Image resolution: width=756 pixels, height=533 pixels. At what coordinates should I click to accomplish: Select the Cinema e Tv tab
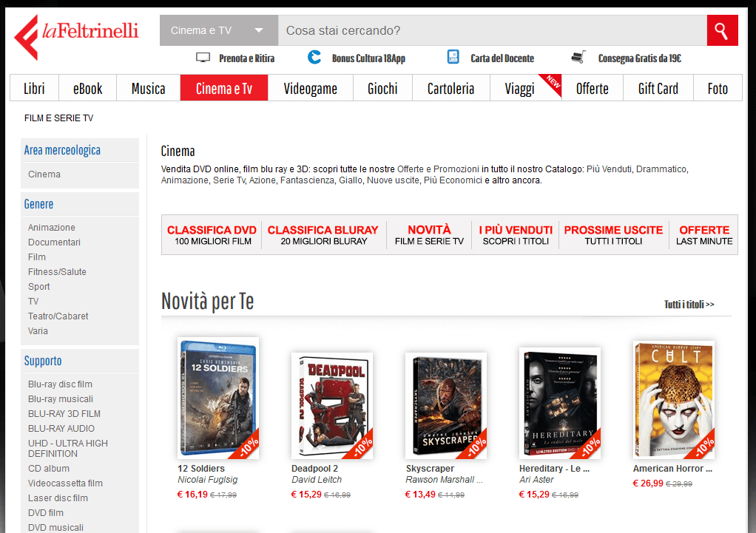coord(224,88)
